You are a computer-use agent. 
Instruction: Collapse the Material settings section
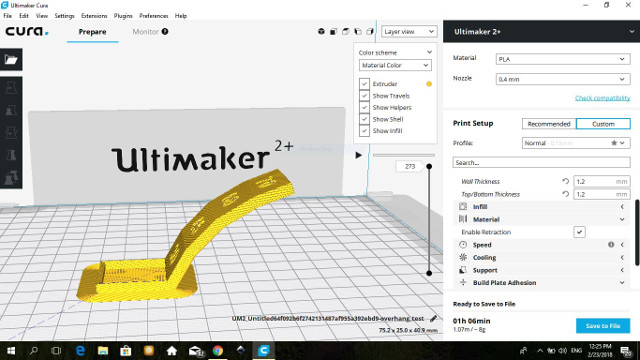pyautogui.click(x=541, y=219)
